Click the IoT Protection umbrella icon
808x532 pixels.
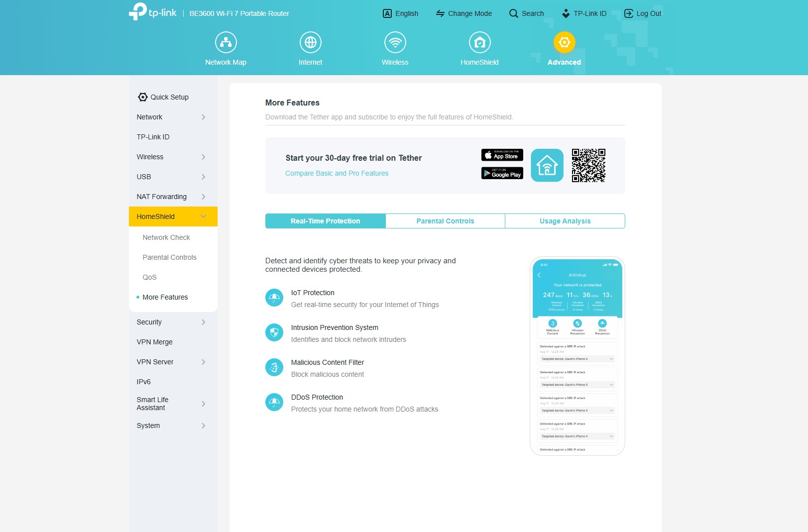274,298
